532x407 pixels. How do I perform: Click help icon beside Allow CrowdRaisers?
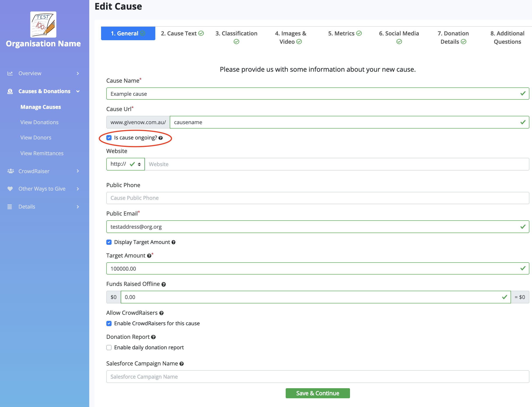click(x=161, y=313)
